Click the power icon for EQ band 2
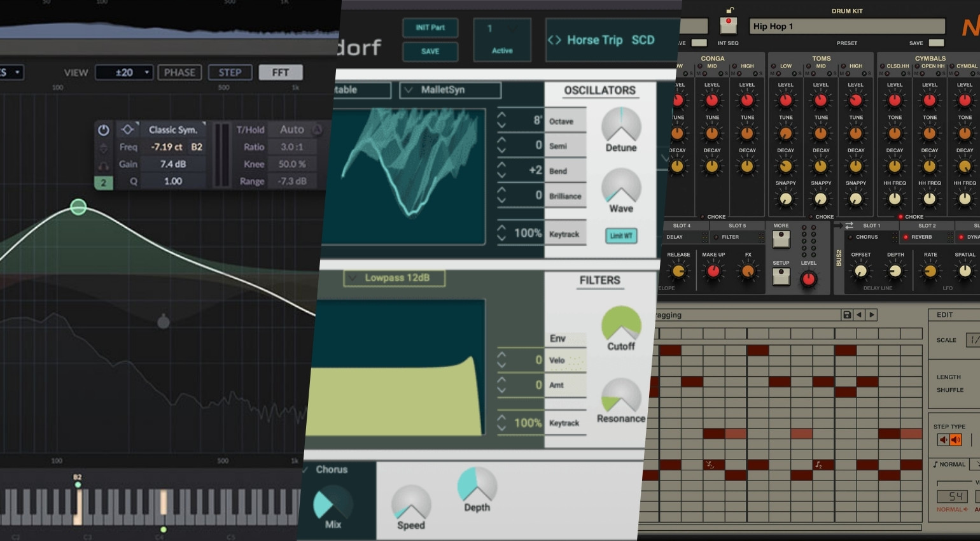This screenshot has height=541, width=980. coord(104,130)
